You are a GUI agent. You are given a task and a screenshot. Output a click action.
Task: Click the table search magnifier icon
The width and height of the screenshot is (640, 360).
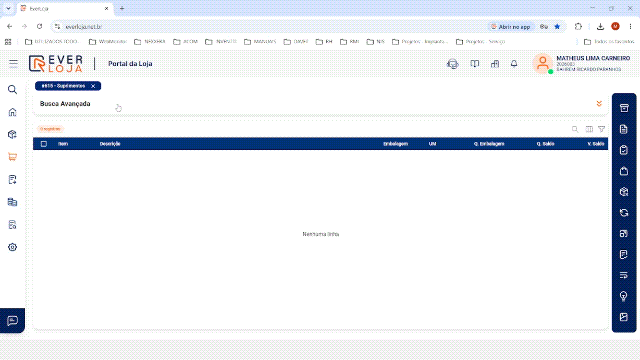pos(575,129)
